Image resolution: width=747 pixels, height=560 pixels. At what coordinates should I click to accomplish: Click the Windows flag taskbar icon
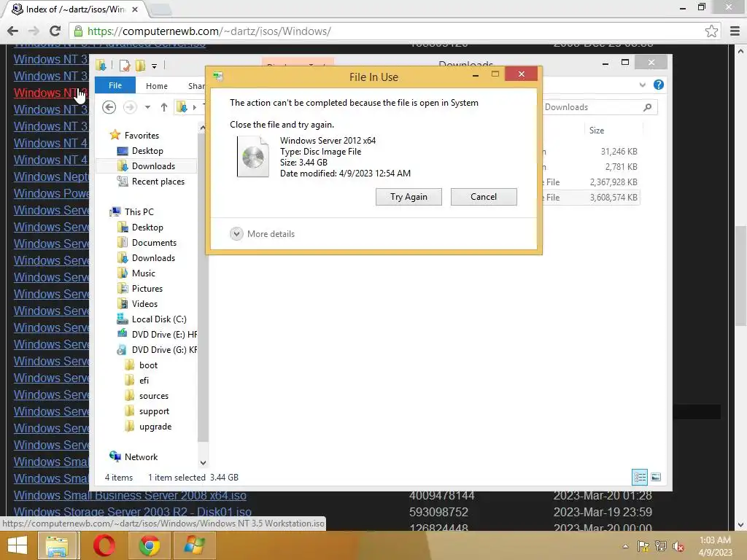click(x=194, y=545)
